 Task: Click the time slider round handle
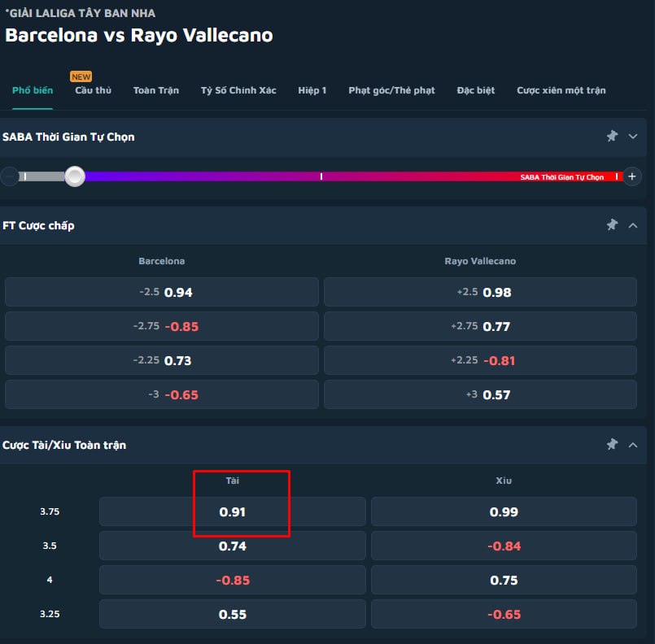[75, 176]
